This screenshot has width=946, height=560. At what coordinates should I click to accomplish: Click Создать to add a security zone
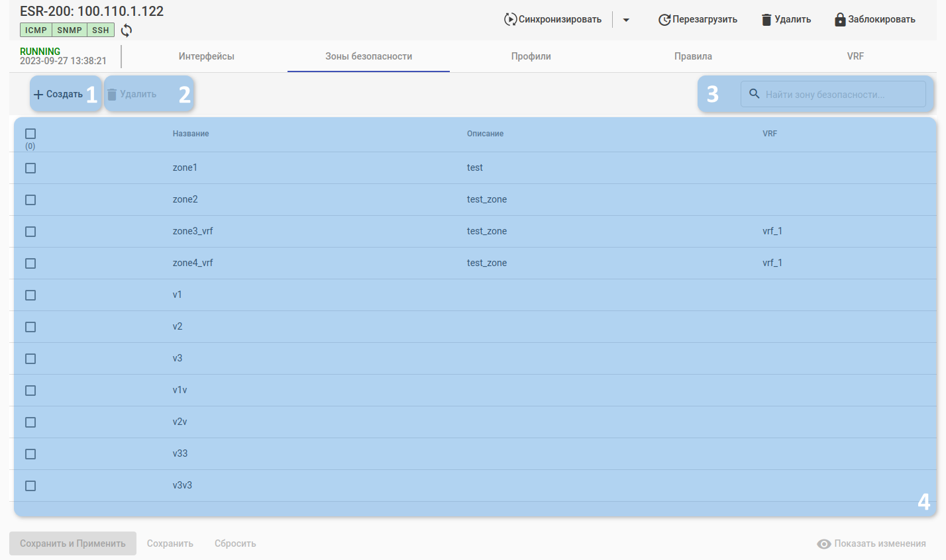[x=59, y=95]
